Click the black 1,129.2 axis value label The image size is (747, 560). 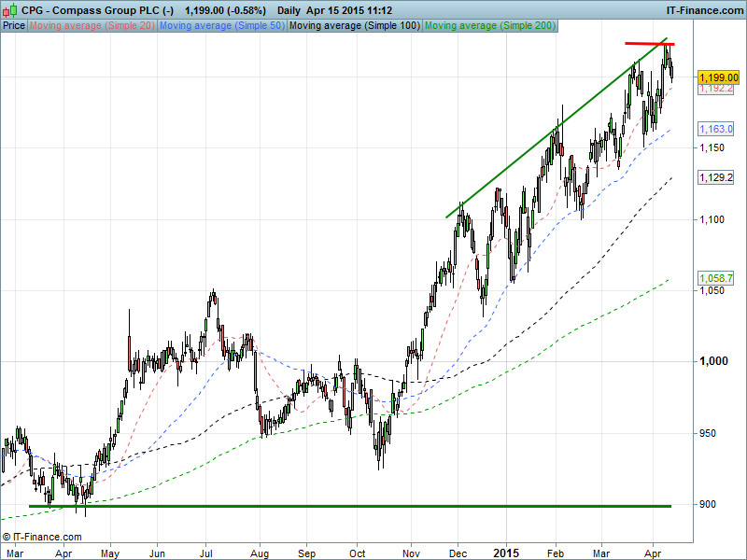[714, 177]
